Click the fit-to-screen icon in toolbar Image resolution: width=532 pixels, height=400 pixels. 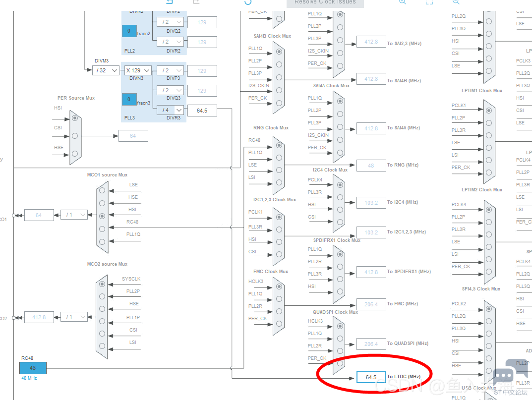tap(429, 2)
